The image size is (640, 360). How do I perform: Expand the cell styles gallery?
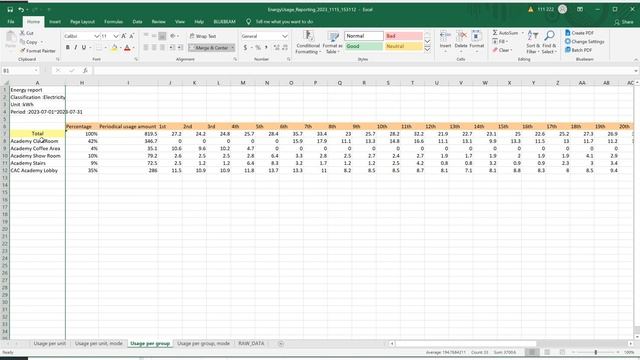[427, 49]
